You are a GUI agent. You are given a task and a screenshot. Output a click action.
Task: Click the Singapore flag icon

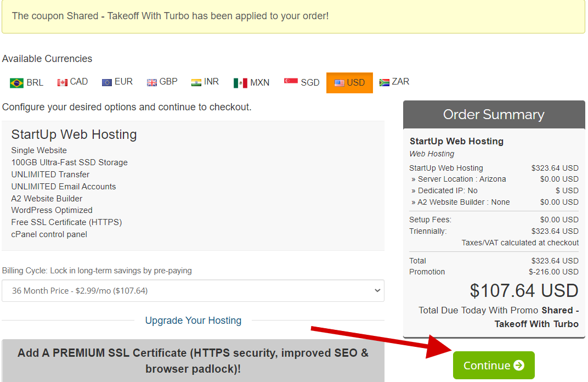291,81
